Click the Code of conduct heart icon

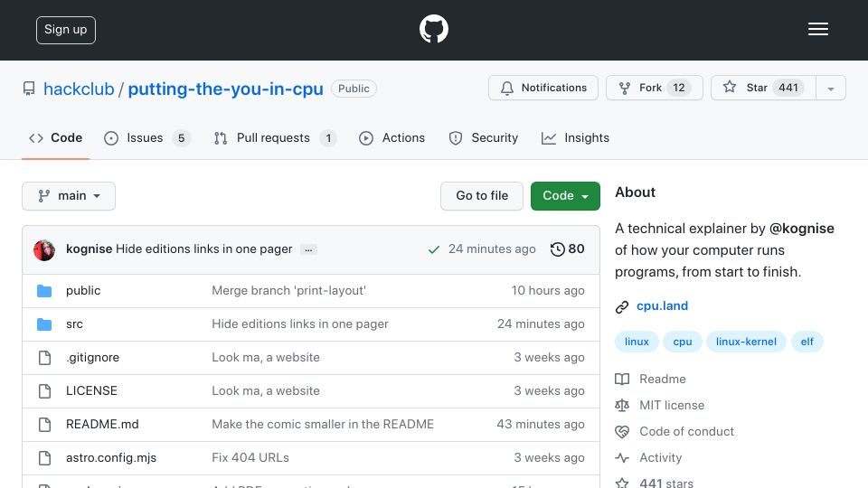click(622, 432)
